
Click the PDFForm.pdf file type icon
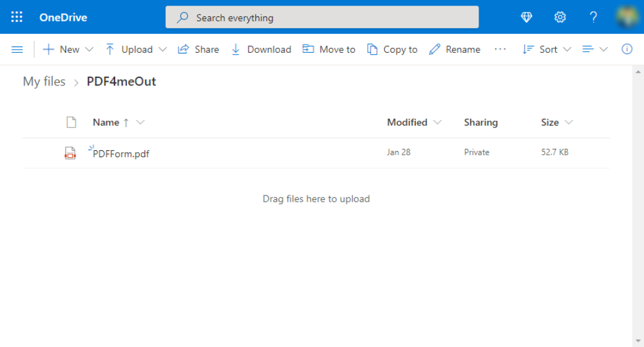click(x=70, y=153)
